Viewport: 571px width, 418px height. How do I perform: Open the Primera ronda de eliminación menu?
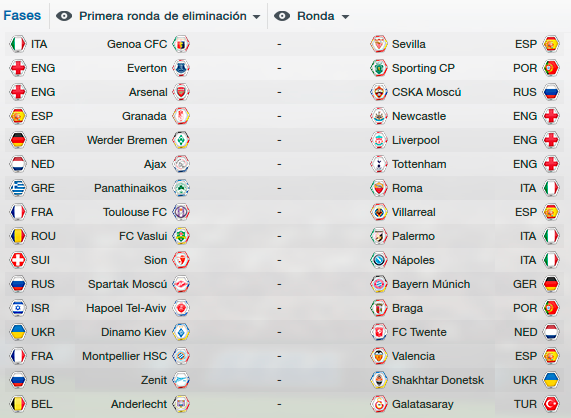coord(163,16)
